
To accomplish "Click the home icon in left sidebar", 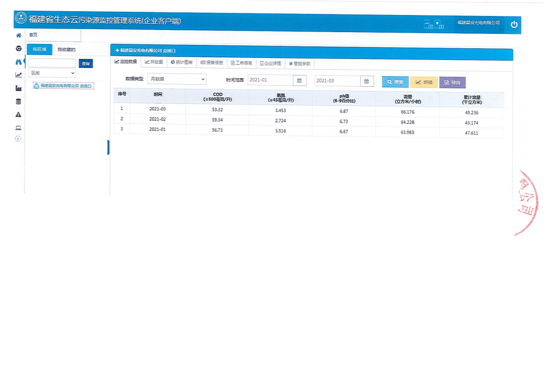I will point(19,35).
